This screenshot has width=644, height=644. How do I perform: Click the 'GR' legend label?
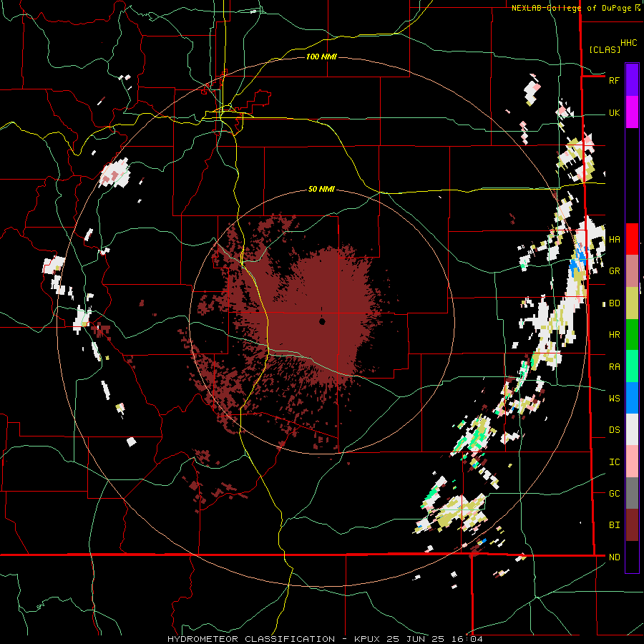tap(614, 271)
